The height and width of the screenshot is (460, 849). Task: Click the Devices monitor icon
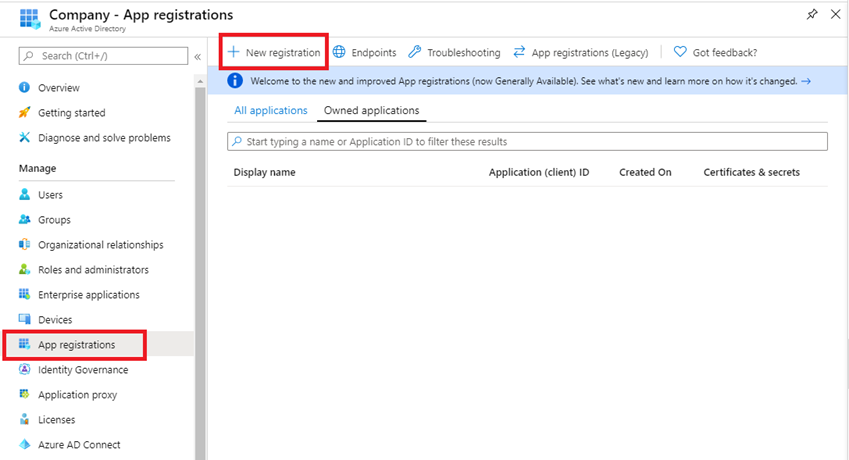point(24,319)
